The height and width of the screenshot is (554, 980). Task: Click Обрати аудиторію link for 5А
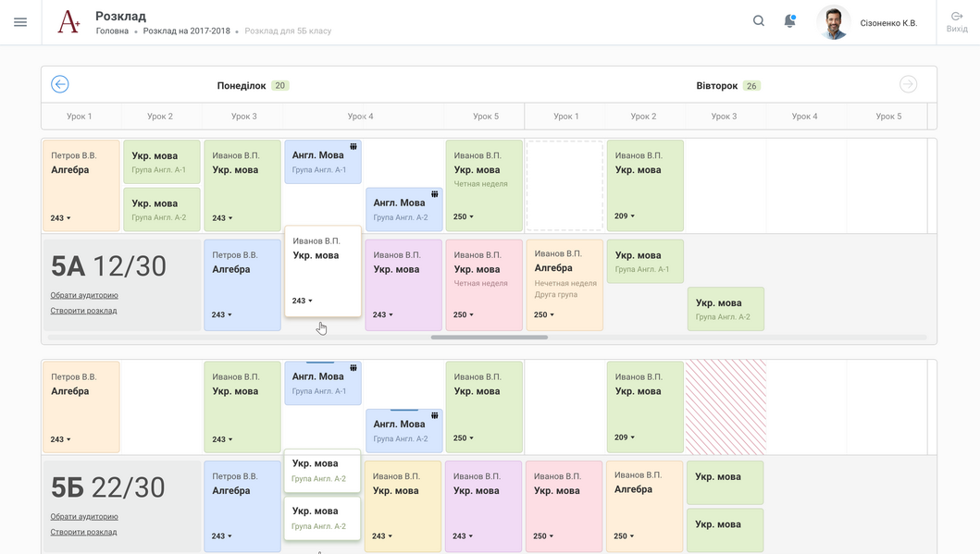coord(84,295)
